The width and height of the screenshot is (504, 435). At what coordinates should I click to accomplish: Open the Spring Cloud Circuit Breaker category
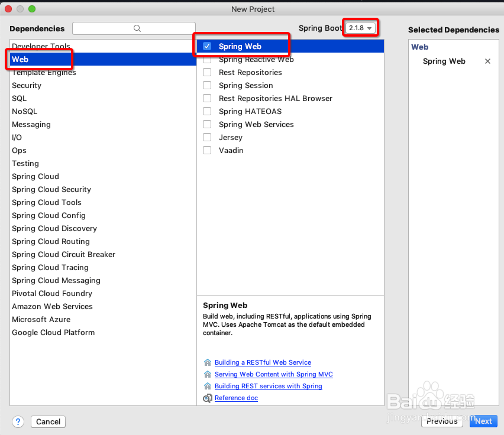tap(103, 254)
